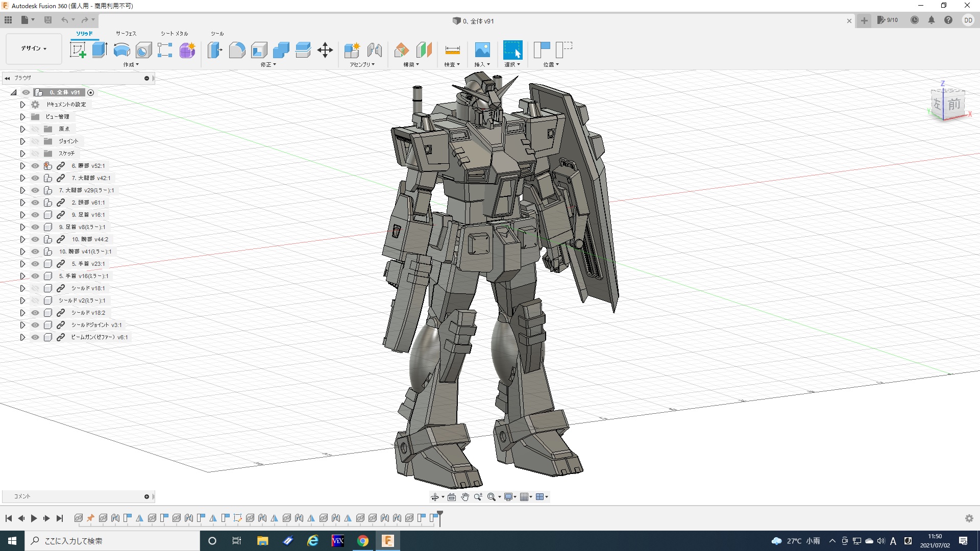Image resolution: width=980 pixels, height=551 pixels.
Task: Open the Insert image icon
Action: [x=482, y=50]
